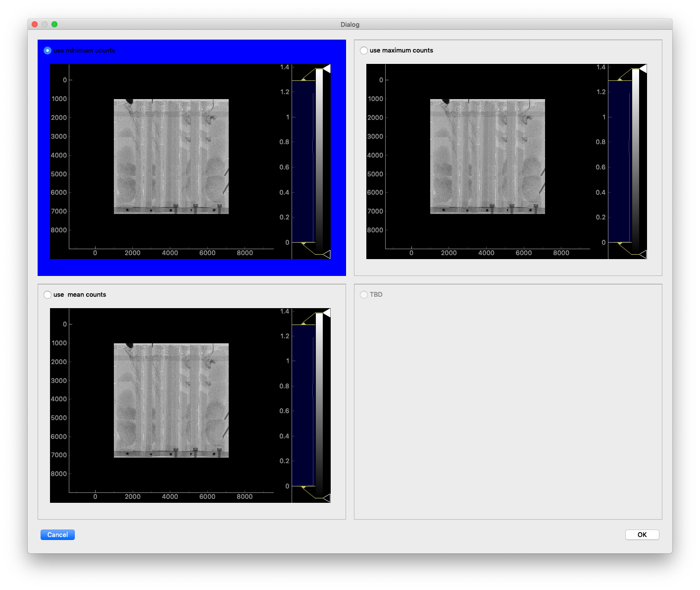Click the maximum counts radiograph image
The image size is (700, 590).
tap(488, 157)
